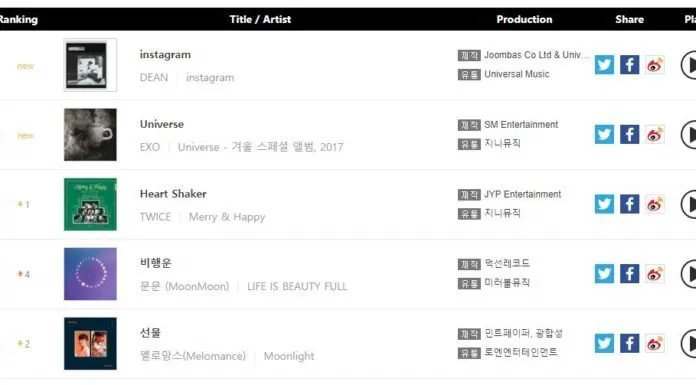
Task: Open the Merry & Happy album link
Action: click(227, 217)
